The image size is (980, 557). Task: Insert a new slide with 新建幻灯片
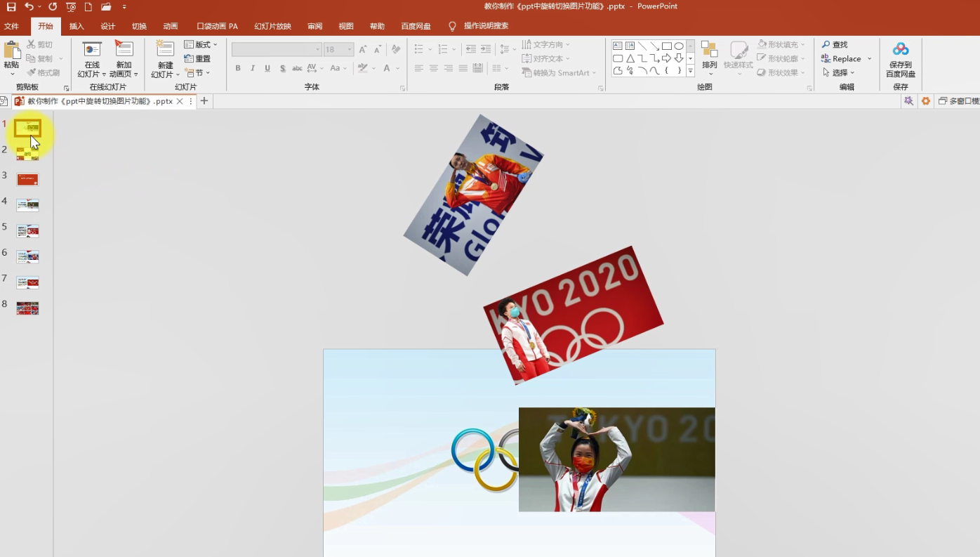click(x=165, y=59)
